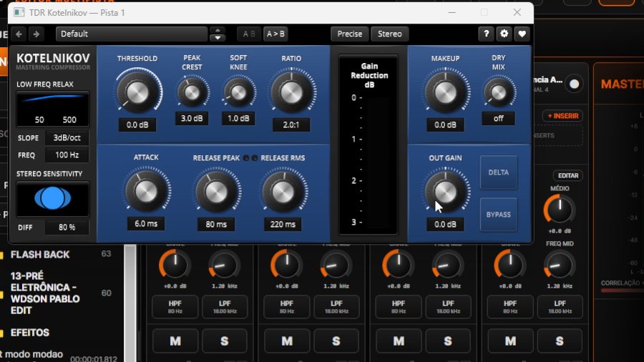The image size is (644, 362).
Task: Click the Threshold knob
Action: pos(138,92)
